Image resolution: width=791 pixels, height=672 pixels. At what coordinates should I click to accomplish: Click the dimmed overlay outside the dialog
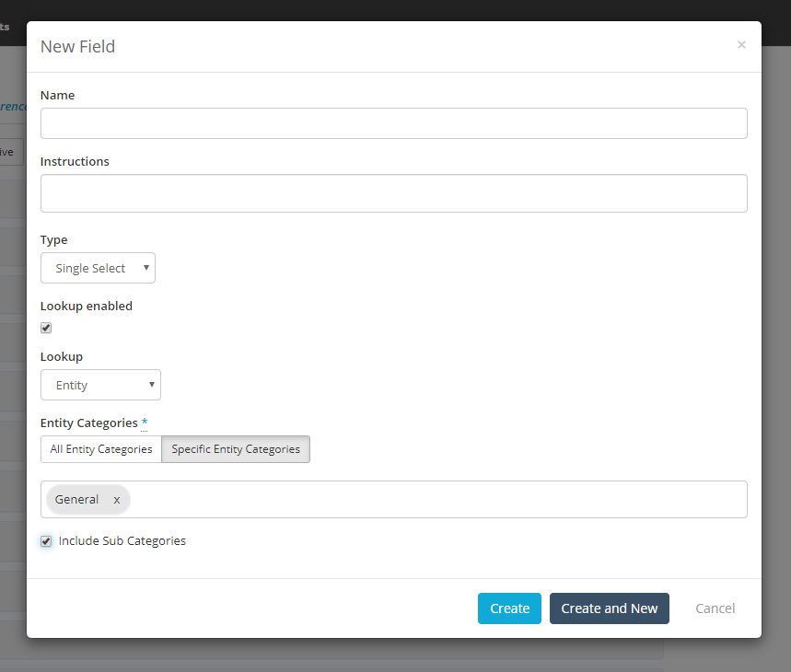coord(11,368)
